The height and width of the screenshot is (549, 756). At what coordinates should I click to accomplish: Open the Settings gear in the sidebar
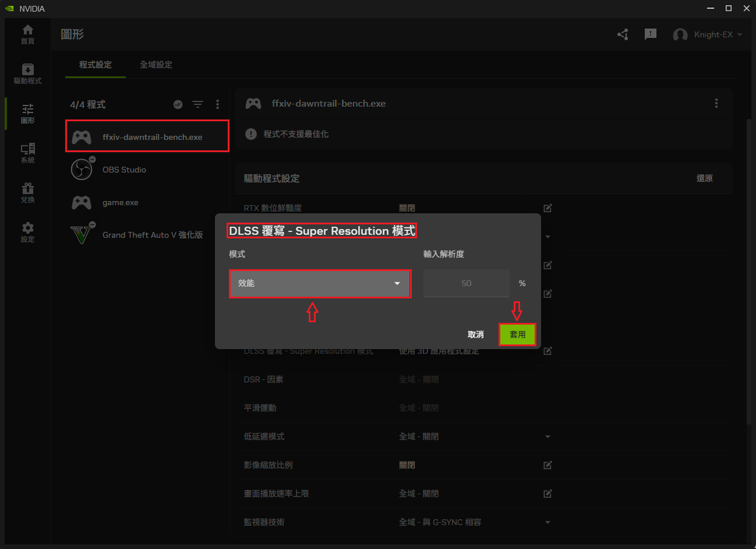pyautogui.click(x=28, y=233)
